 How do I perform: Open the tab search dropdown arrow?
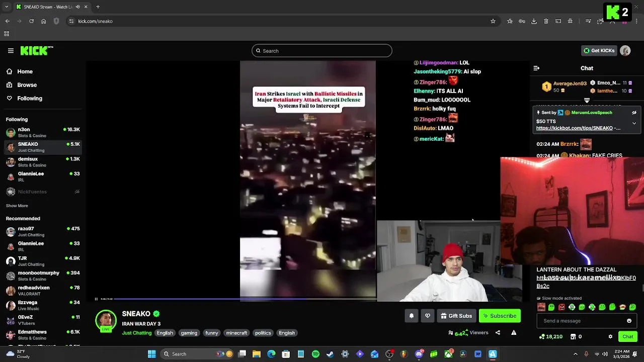point(7,7)
